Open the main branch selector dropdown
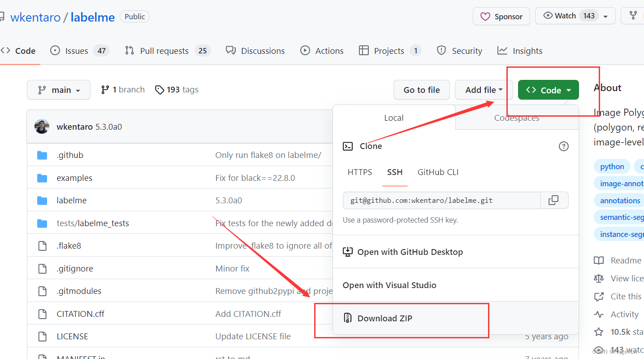Screen dimensions: 644x359 pyautogui.click(x=59, y=90)
